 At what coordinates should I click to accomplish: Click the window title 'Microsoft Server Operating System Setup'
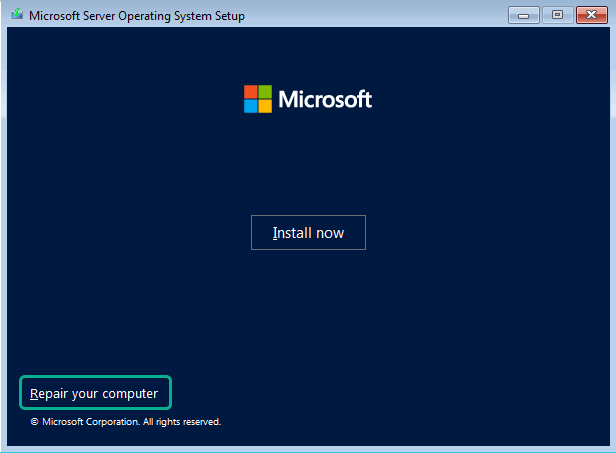point(137,16)
